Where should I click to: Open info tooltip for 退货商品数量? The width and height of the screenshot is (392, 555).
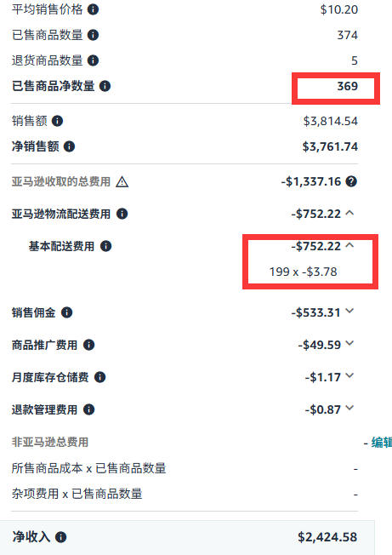pos(93,60)
